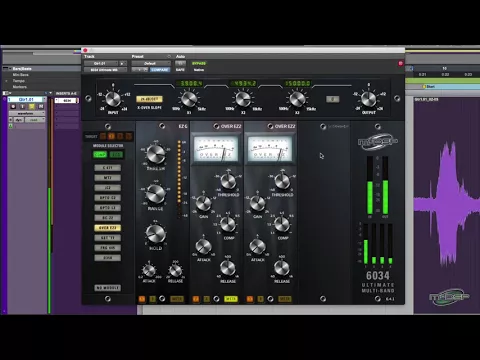
Task: Open the Preset settings menu icon
Action: 169,56
